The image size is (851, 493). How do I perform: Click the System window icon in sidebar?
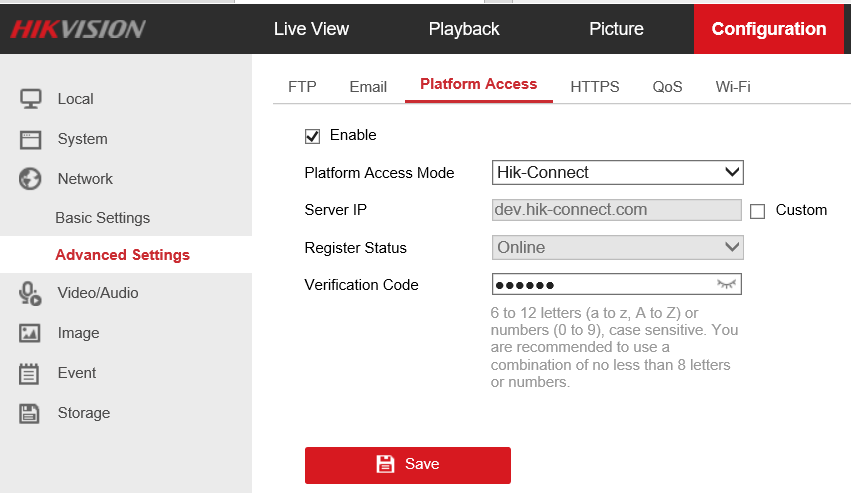pyautogui.click(x=30, y=139)
